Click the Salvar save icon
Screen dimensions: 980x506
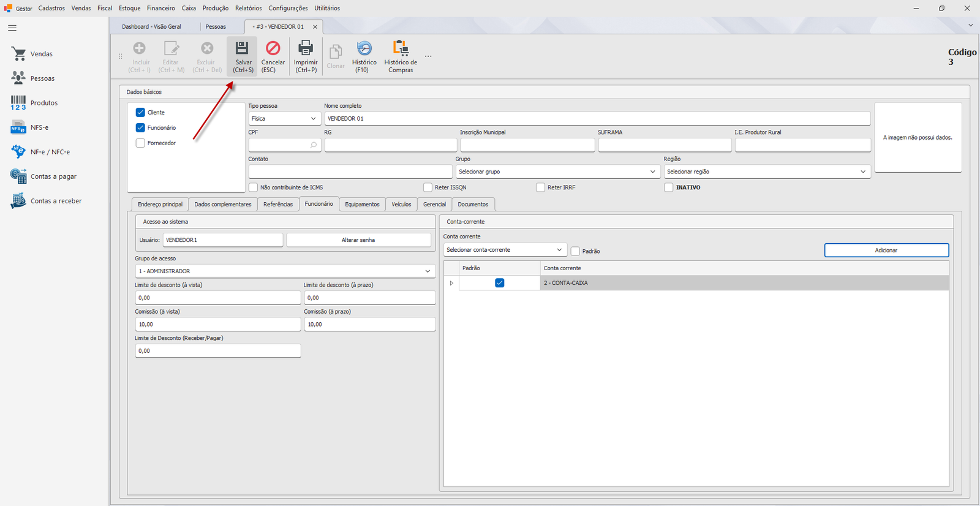243,48
